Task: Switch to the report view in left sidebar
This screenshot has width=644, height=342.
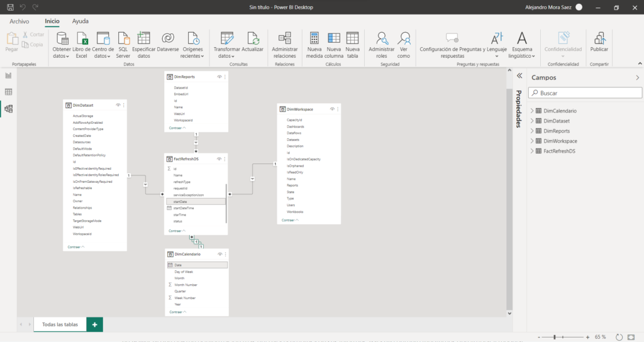Action: click(9, 75)
